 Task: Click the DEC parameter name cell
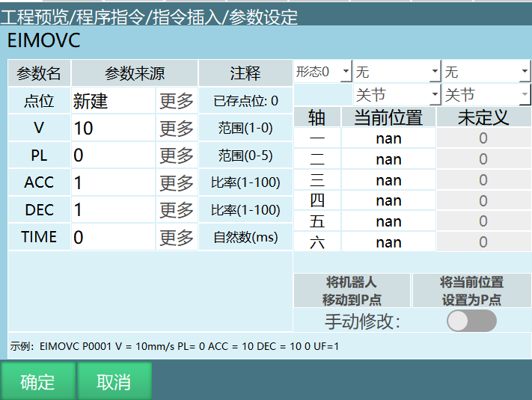[x=39, y=210]
